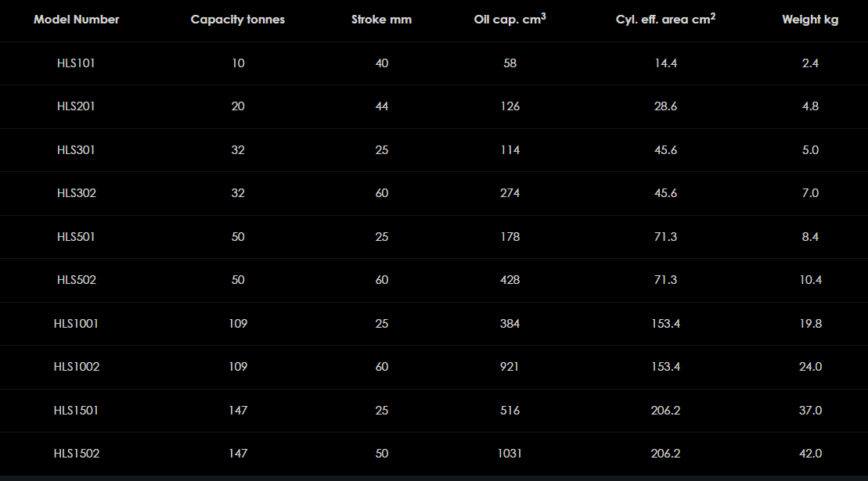Select the HLS1001 model cell
Image resolution: width=868 pixels, height=481 pixels.
tap(77, 324)
